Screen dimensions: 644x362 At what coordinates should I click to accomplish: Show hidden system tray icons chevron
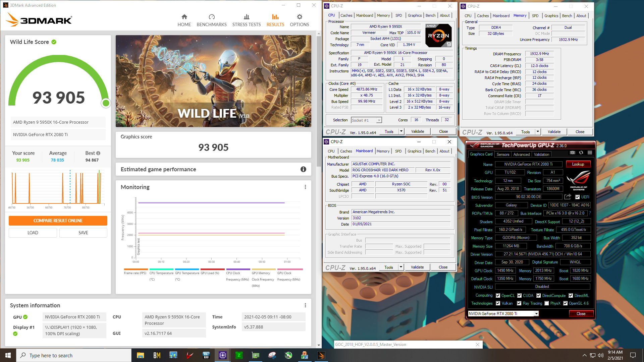pyautogui.click(x=584, y=355)
